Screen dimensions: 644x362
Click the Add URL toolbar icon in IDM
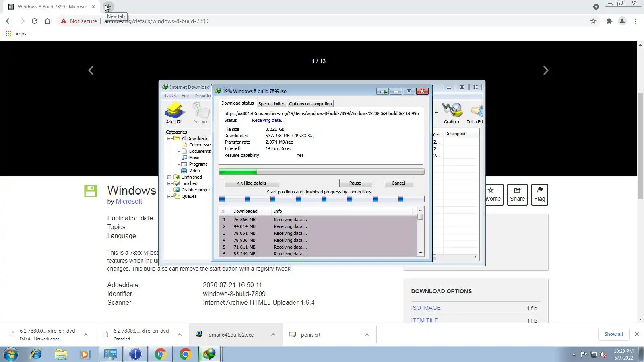(x=174, y=113)
